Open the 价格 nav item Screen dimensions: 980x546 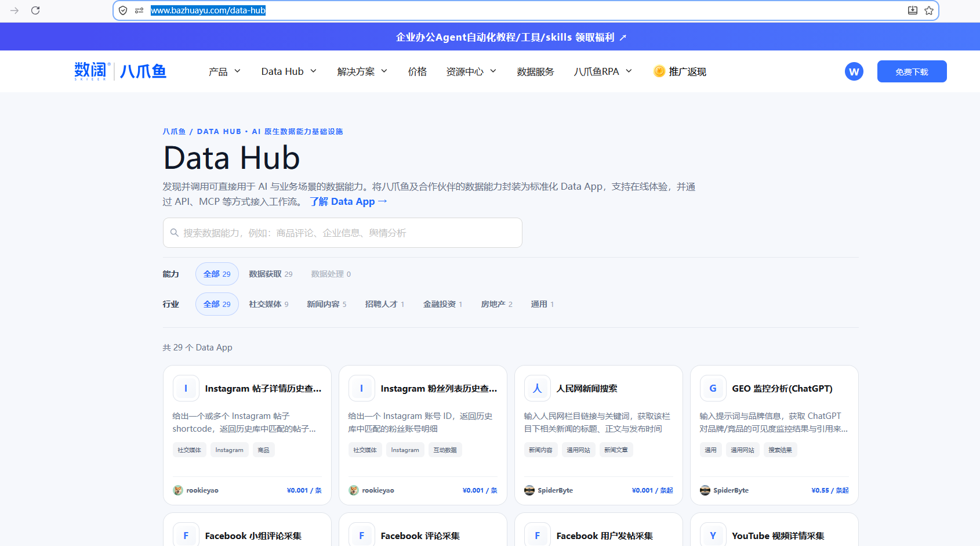(x=417, y=71)
